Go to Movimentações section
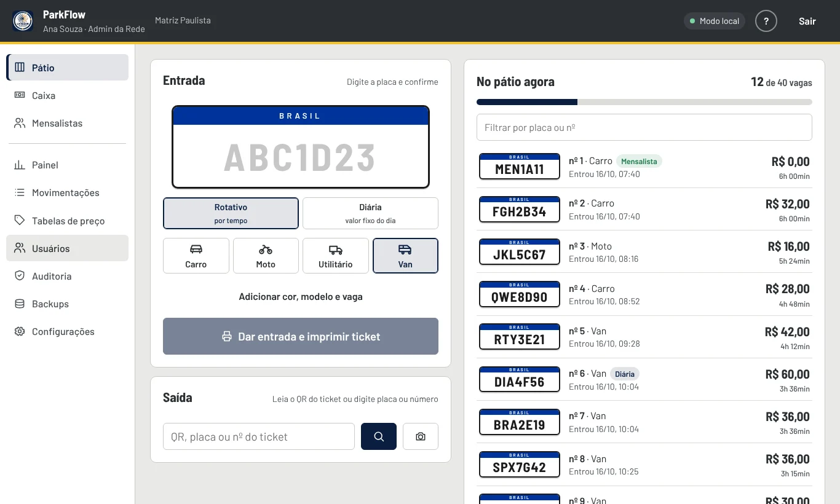This screenshot has height=504, width=840. tap(68, 192)
